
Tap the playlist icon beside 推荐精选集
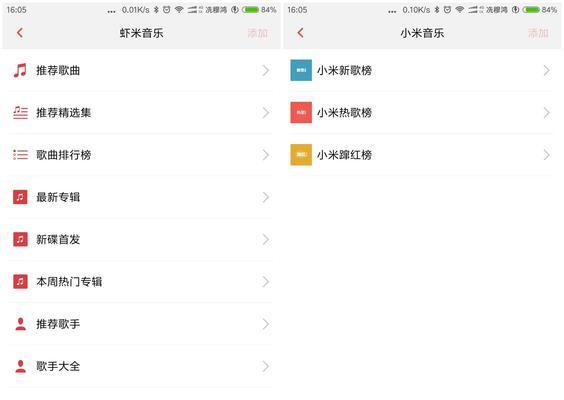point(20,113)
